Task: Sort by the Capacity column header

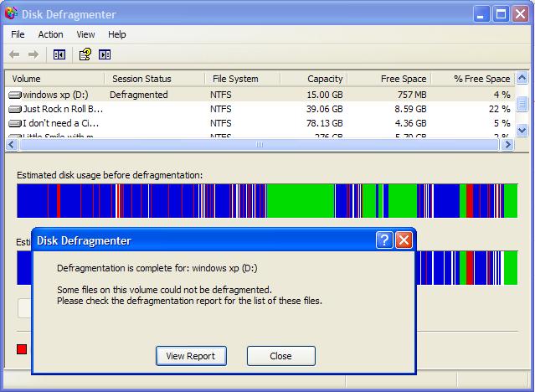Action: pos(314,79)
